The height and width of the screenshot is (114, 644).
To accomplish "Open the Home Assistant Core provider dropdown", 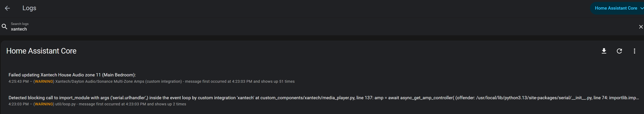I will (x=616, y=8).
